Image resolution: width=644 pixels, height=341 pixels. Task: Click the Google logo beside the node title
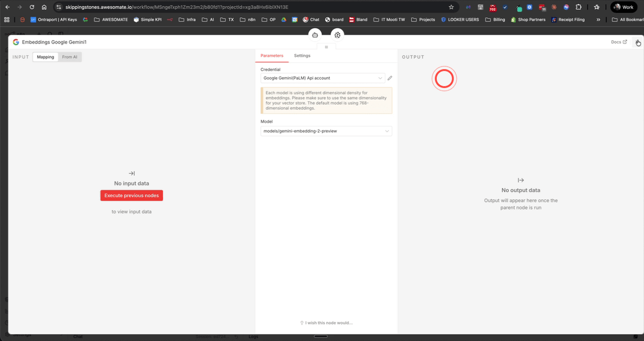[16, 42]
